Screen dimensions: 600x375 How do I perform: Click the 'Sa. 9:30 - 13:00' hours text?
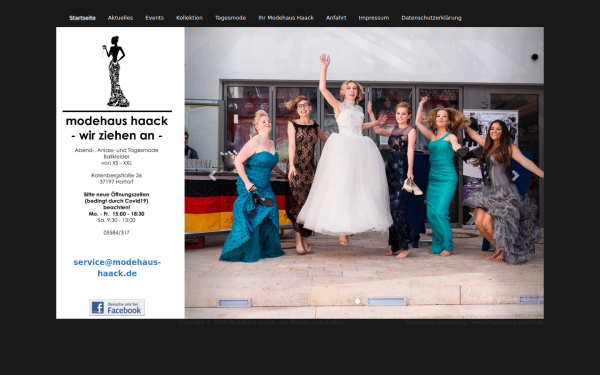coord(116,220)
